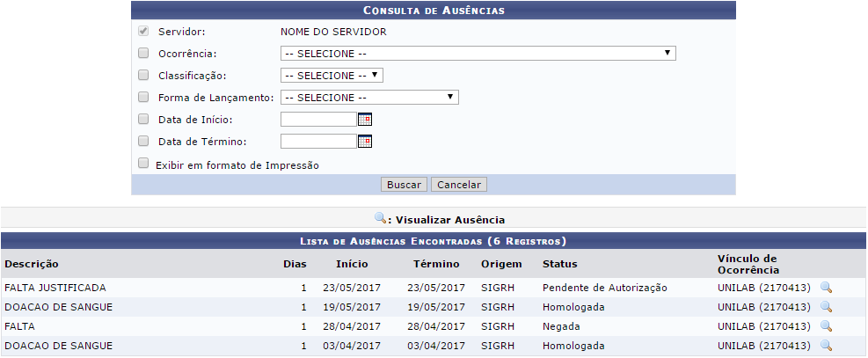
Task: Expand the Classificação dropdown
Action: 332,76
